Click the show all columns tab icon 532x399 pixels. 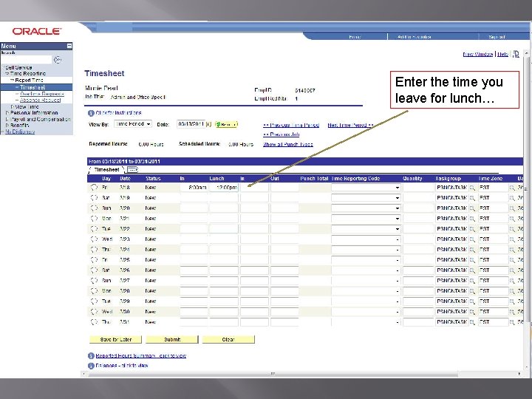(x=133, y=169)
